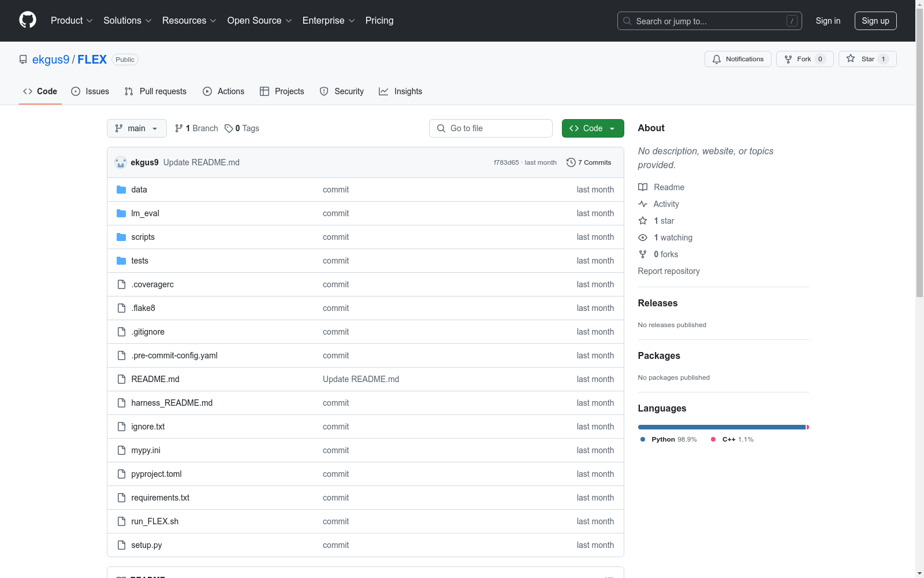Click the setup.py file icon
Screen dimensions: 924x578
click(121, 545)
